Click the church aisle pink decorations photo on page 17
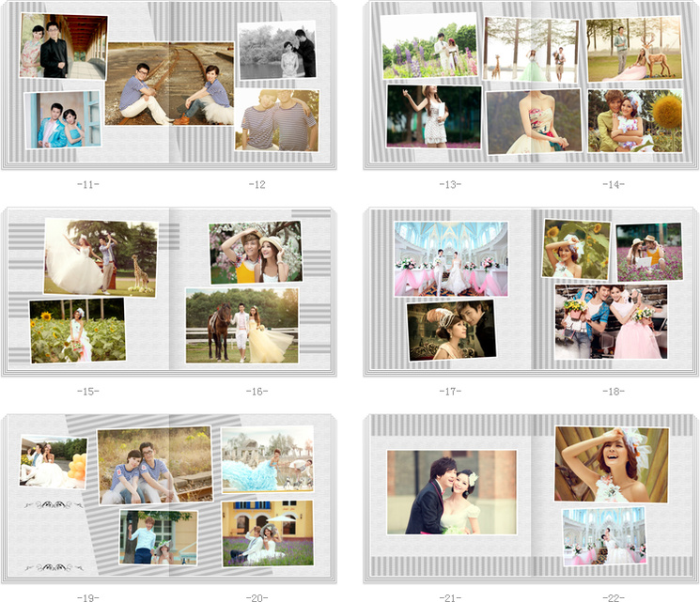 point(451,258)
